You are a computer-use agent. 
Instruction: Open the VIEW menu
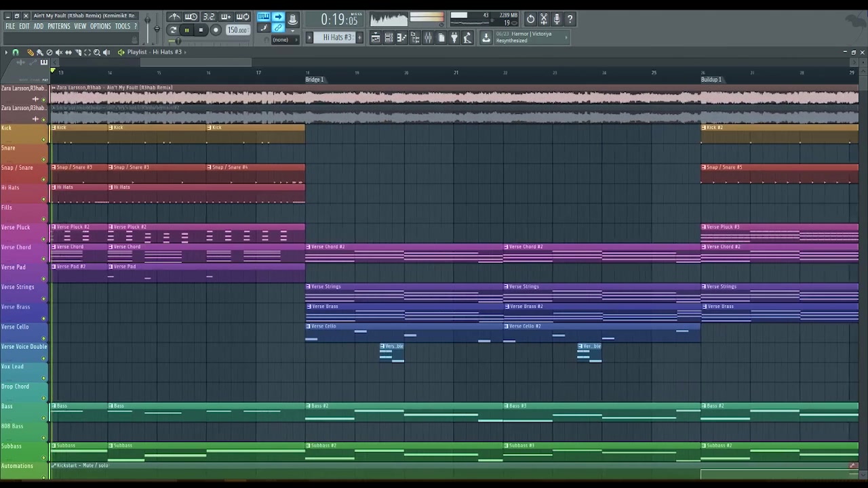point(80,26)
